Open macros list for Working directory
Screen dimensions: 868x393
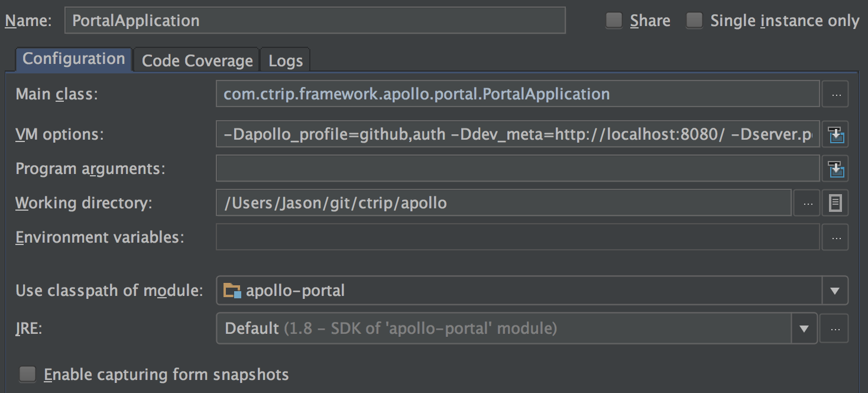834,202
